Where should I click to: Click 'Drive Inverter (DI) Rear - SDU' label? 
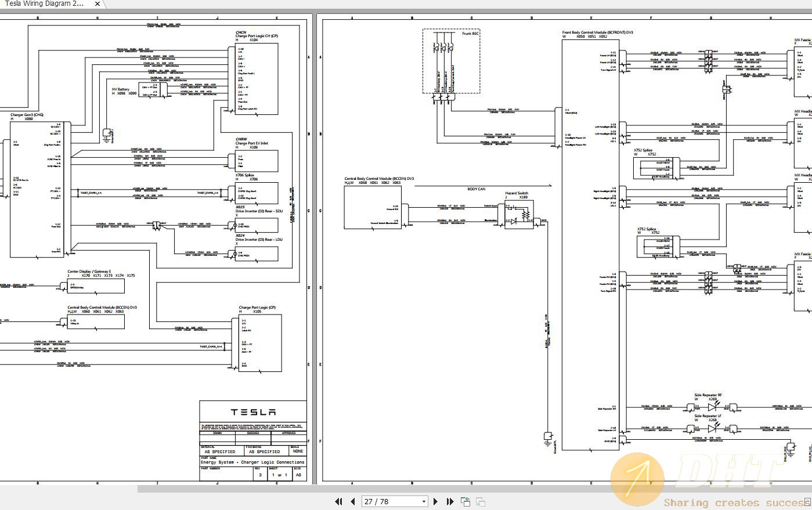point(259,211)
